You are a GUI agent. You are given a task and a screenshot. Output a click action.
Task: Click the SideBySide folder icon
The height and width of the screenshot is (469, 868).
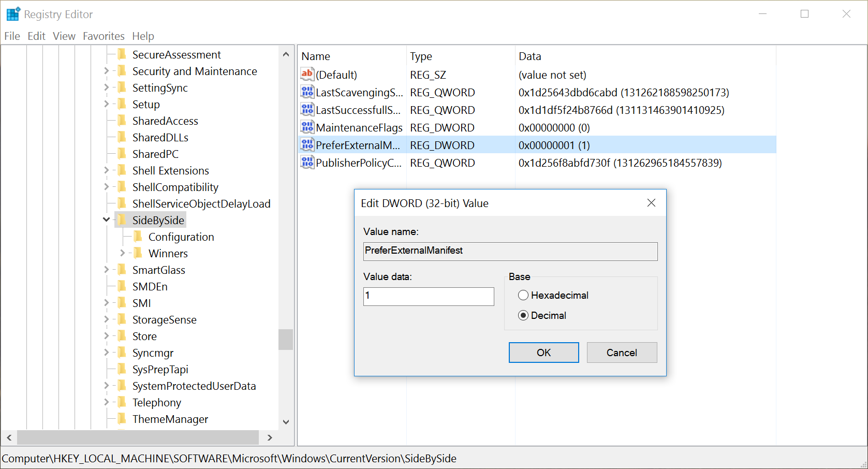click(x=122, y=220)
